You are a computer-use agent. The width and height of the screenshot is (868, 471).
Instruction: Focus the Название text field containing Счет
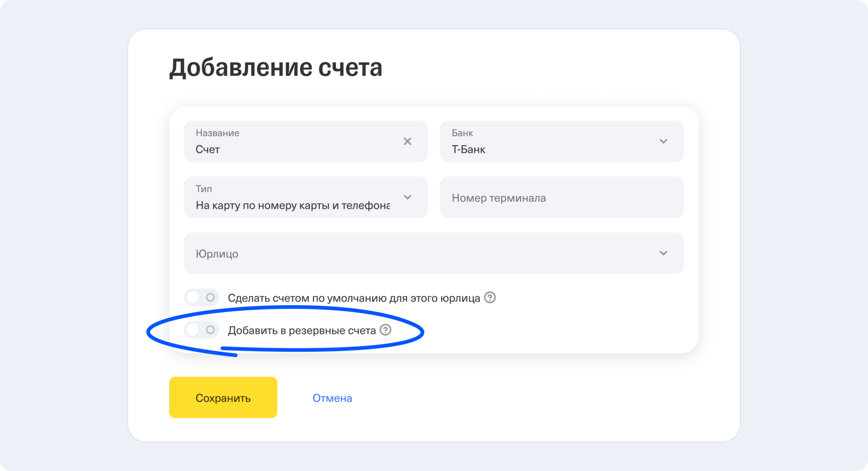[x=289, y=149]
